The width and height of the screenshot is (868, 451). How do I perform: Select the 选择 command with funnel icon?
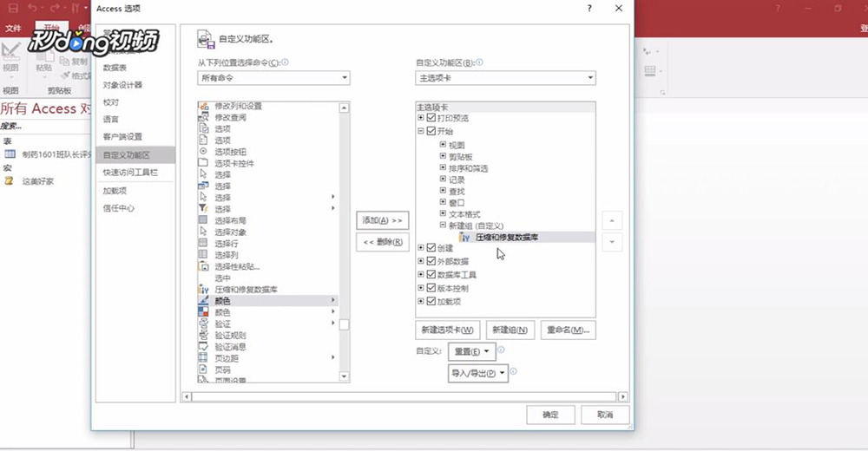pyautogui.click(x=203, y=209)
